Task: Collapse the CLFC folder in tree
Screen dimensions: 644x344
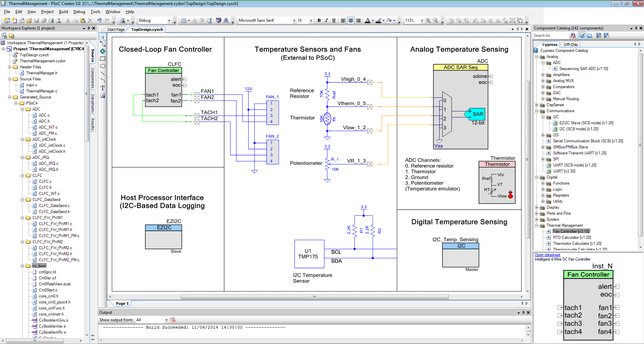Action: [22, 176]
